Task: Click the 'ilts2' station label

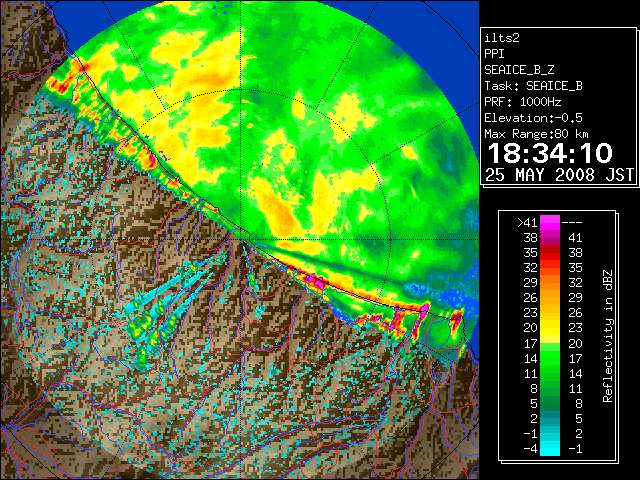Action: 502,38
